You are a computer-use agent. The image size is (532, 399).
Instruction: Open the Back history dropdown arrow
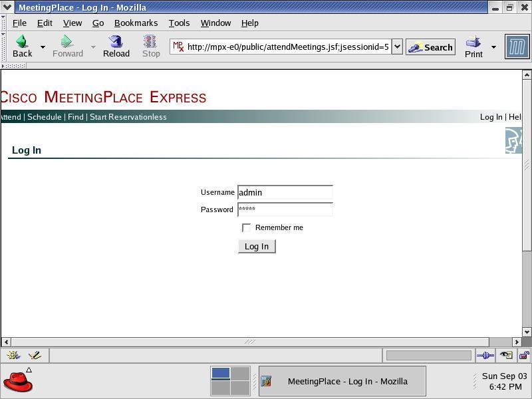pyautogui.click(x=43, y=47)
